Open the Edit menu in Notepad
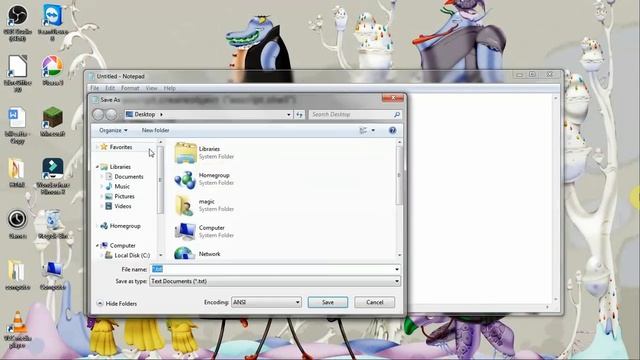This screenshot has height=360, width=640. [x=110, y=88]
